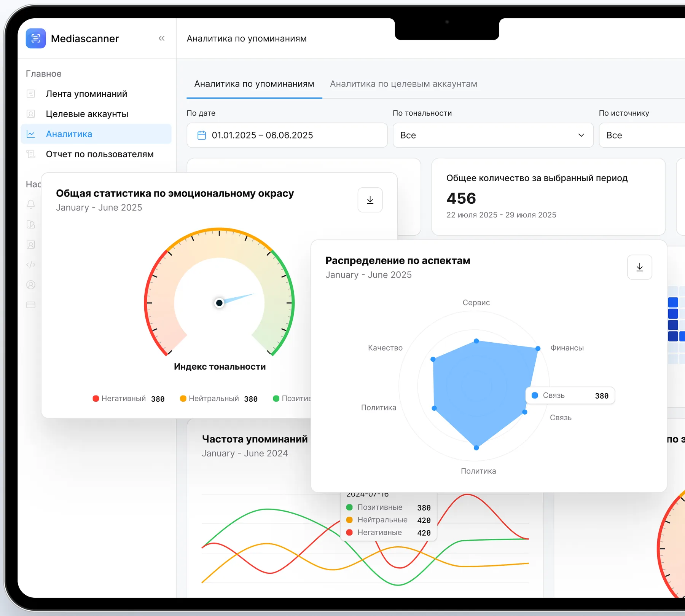Click bottom Политика radar data point
This screenshot has width=685, height=616.
[x=476, y=448]
